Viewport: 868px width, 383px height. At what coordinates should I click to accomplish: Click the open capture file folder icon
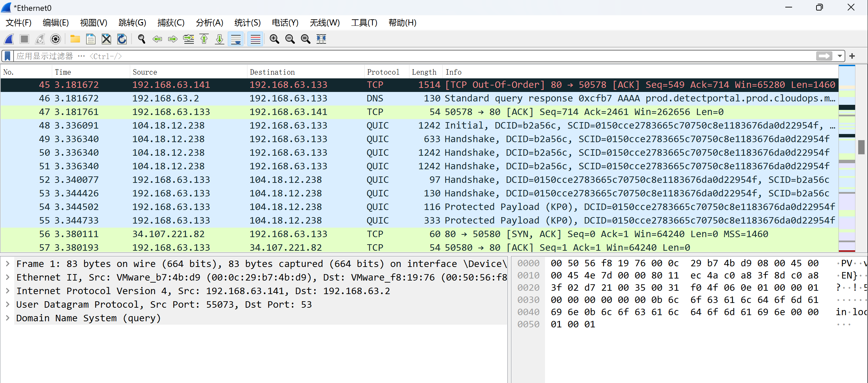75,39
